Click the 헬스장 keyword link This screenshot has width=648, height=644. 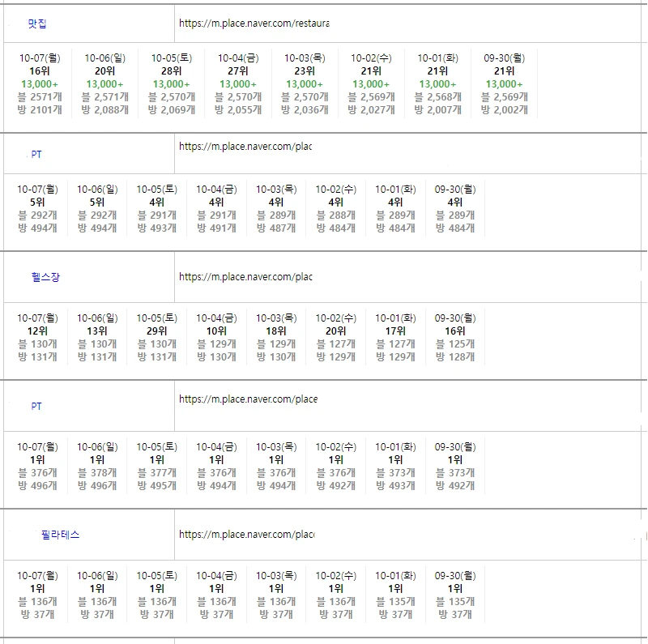click(x=45, y=277)
